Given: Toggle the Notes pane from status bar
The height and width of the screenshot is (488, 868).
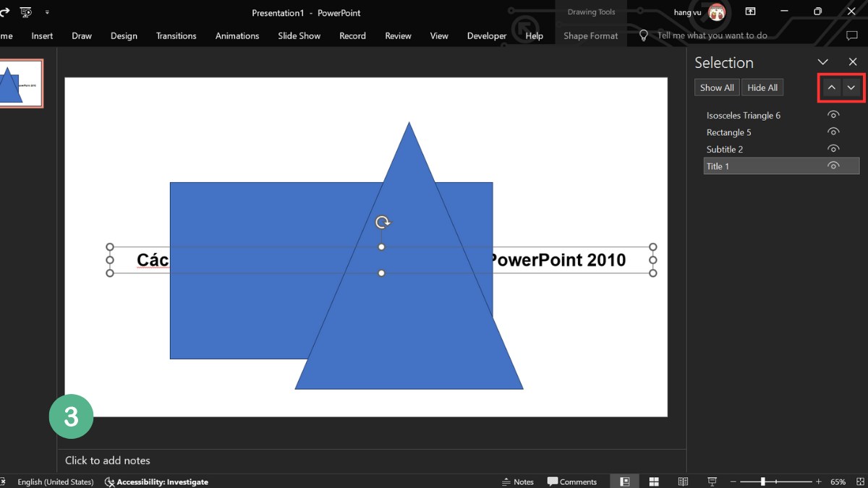Looking at the screenshot, I should coord(518,481).
